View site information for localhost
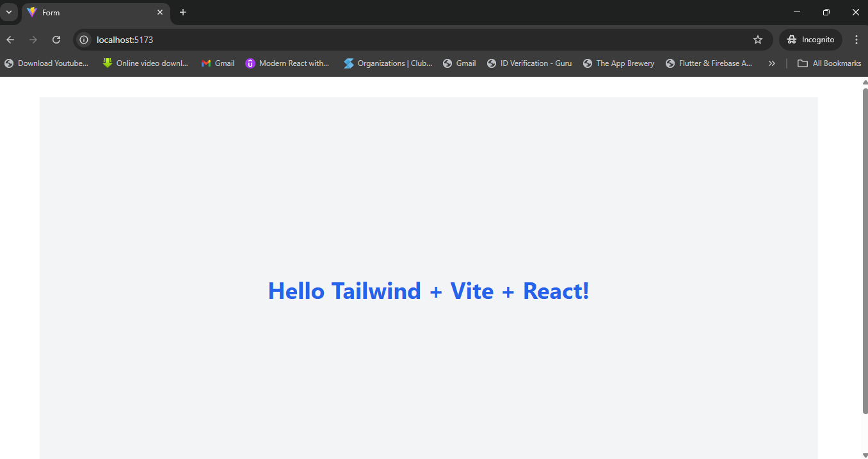 (x=84, y=40)
